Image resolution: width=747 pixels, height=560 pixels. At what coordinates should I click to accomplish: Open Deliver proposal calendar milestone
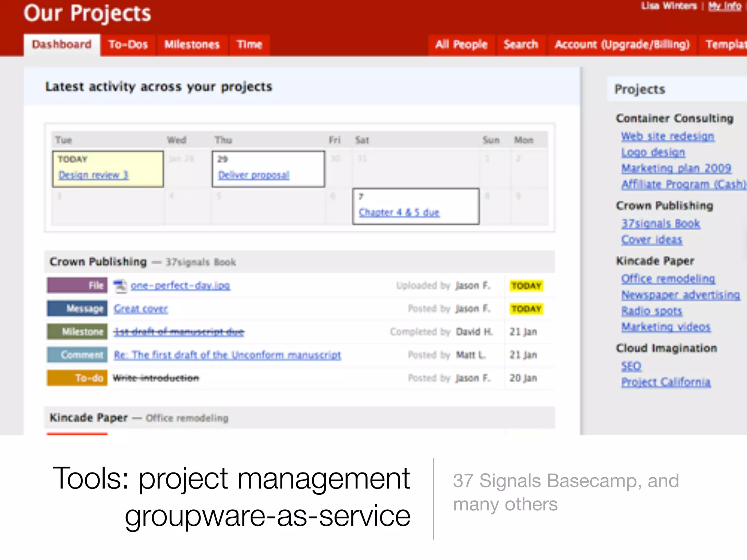pyautogui.click(x=253, y=175)
